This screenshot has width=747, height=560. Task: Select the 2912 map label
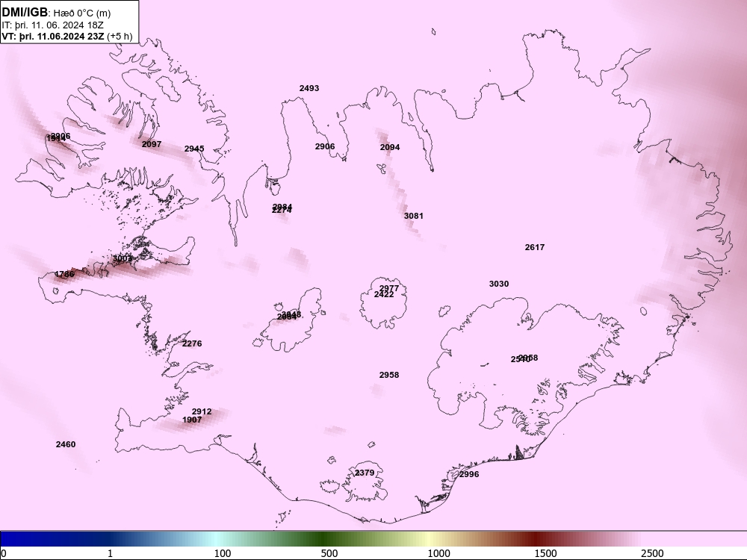(202, 411)
